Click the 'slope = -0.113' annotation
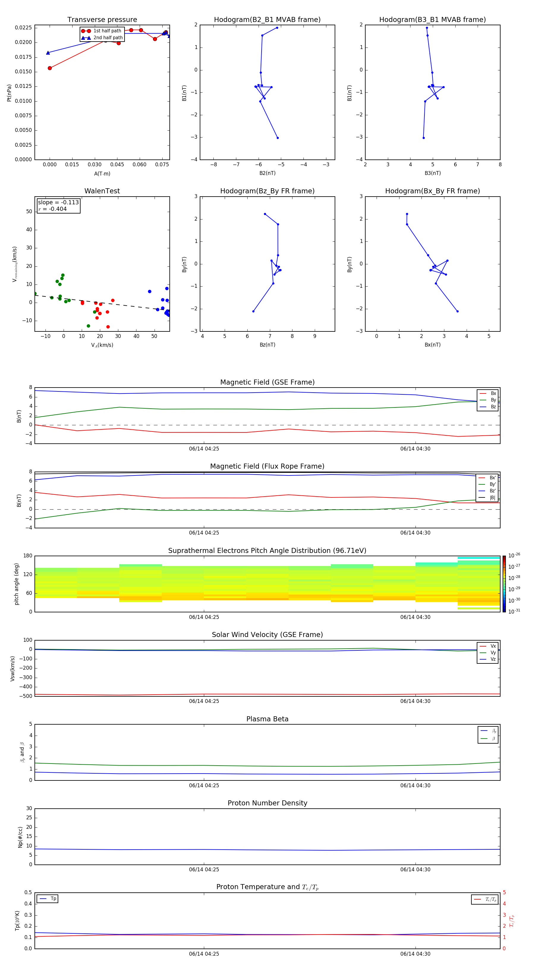The height and width of the screenshot is (980, 535). pyautogui.click(x=58, y=203)
